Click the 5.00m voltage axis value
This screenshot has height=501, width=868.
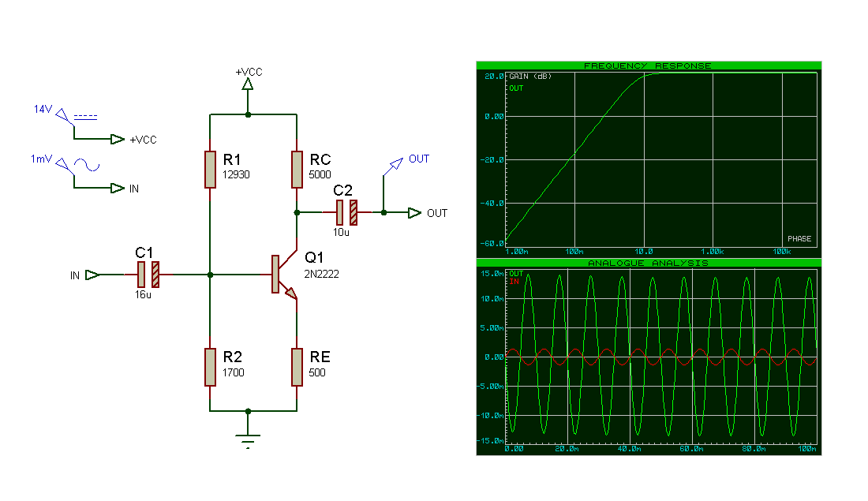(492, 327)
